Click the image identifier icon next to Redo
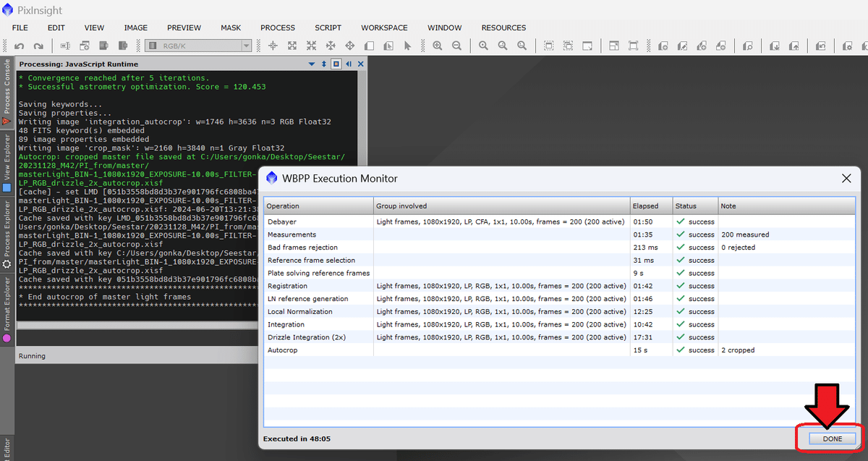The width and height of the screenshot is (868, 461). point(65,46)
